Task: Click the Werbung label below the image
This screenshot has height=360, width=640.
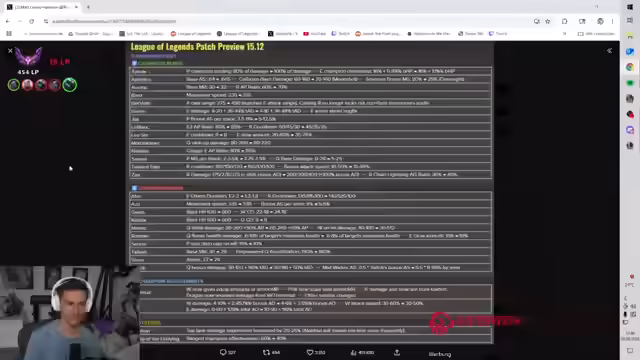Action: pyautogui.click(x=440, y=354)
